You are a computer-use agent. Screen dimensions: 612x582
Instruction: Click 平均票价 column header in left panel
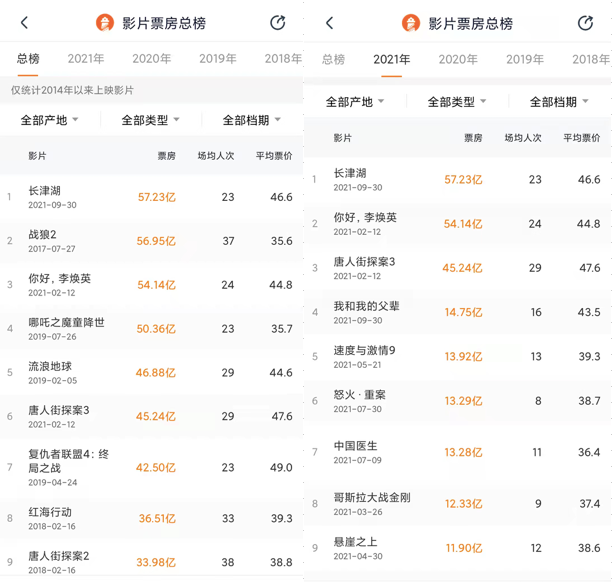click(x=274, y=156)
